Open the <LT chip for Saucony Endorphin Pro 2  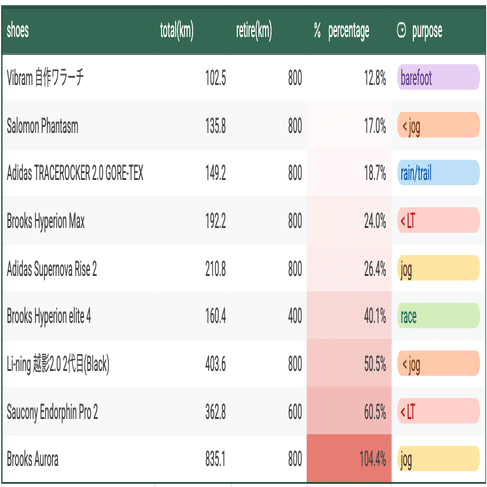[x=438, y=411]
